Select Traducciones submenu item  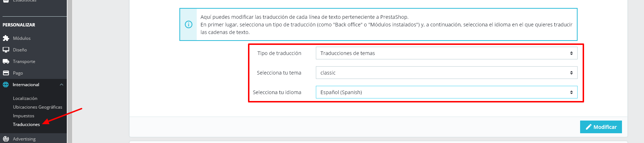(26, 125)
